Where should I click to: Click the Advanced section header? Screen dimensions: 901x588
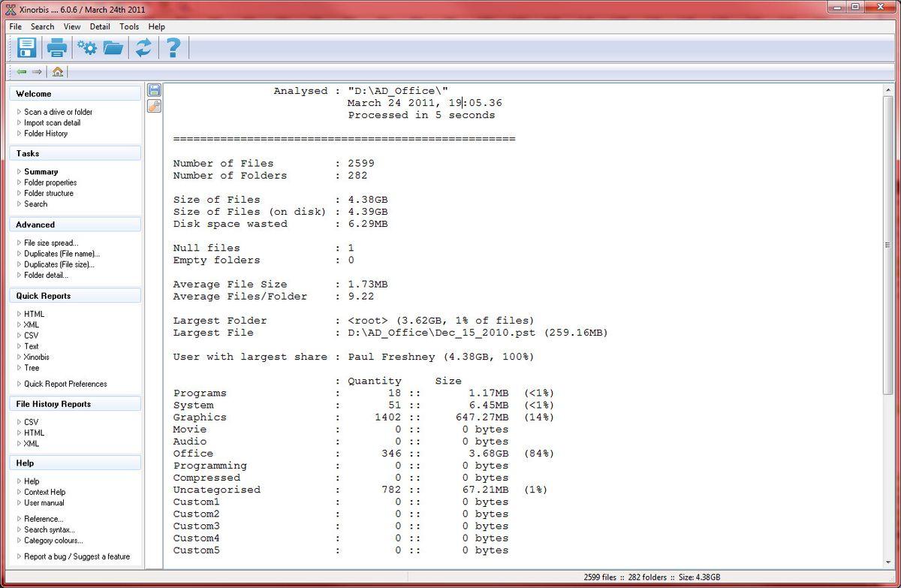coord(75,225)
